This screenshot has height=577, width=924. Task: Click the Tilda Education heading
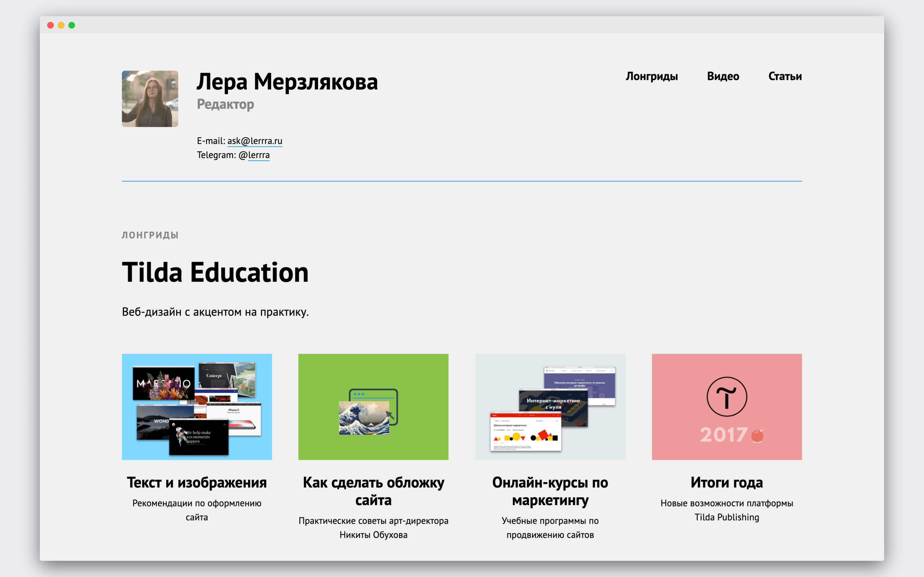click(215, 272)
